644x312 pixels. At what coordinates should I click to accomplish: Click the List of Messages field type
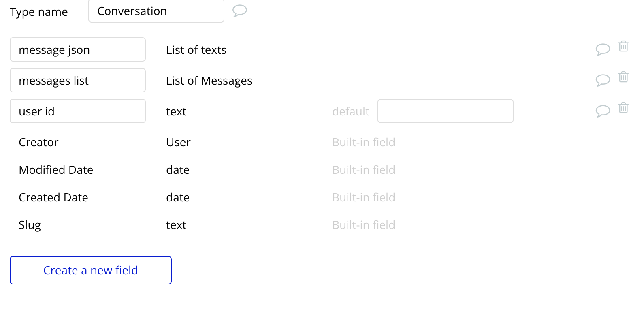click(x=209, y=81)
